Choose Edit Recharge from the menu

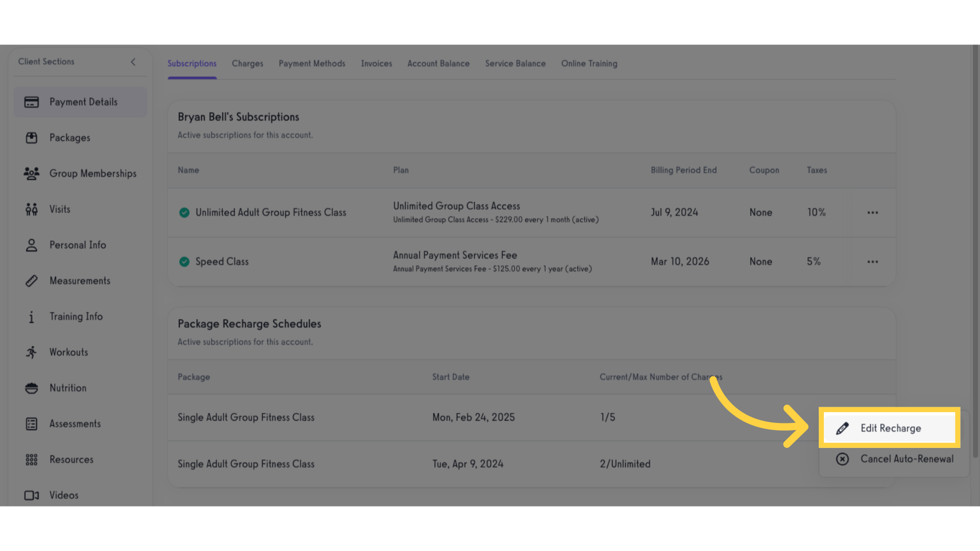(x=890, y=428)
